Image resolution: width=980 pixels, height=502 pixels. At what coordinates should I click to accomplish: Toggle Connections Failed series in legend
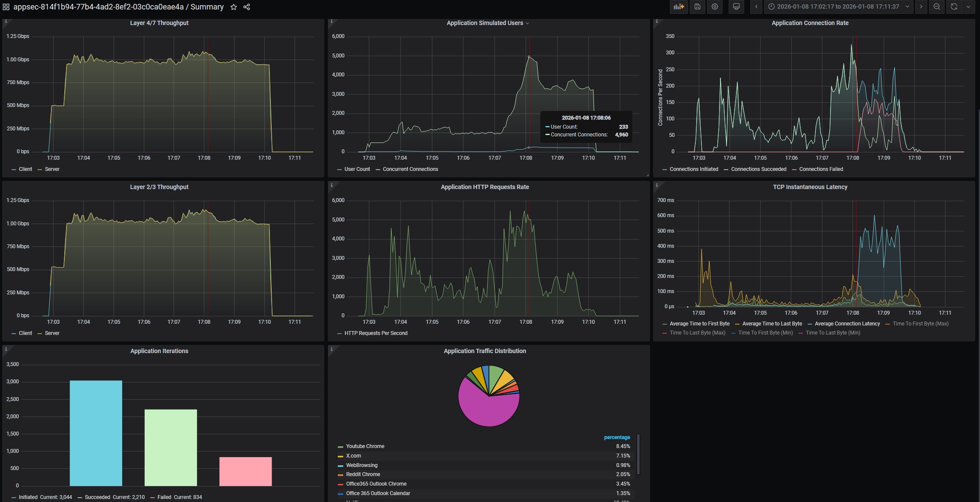[821, 169]
